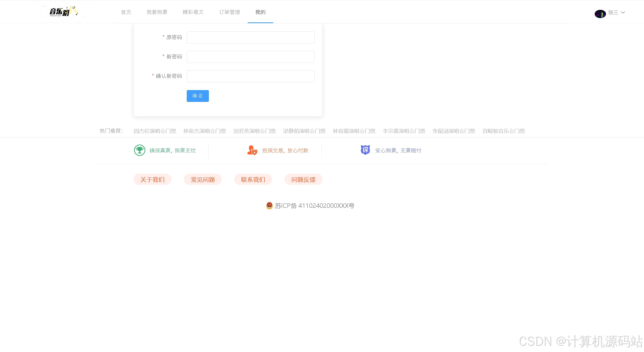Focus the 确认新密码 input field
The height and width of the screenshot is (352, 644).
point(250,76)
